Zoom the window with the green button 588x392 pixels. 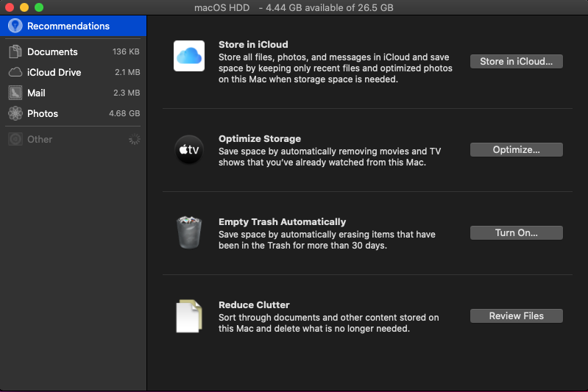39,7
